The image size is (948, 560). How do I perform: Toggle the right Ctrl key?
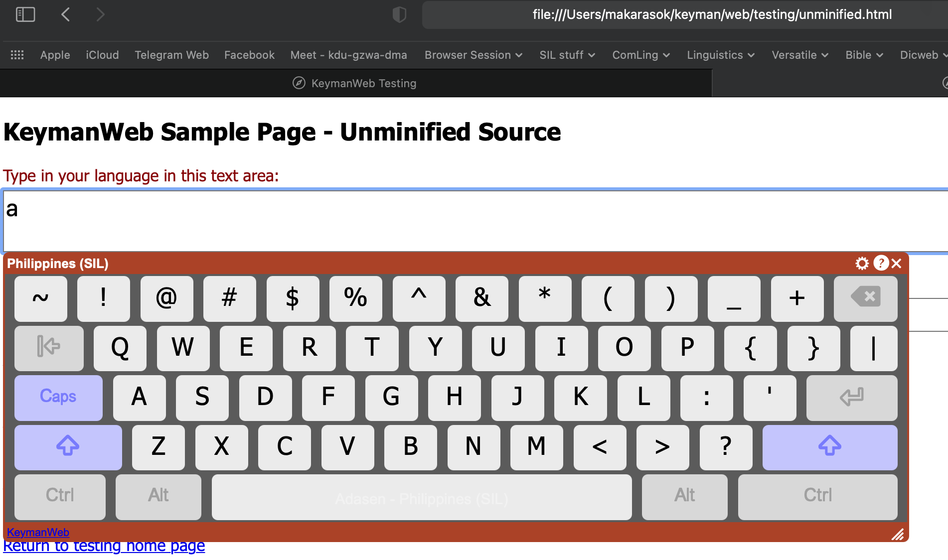817,496
